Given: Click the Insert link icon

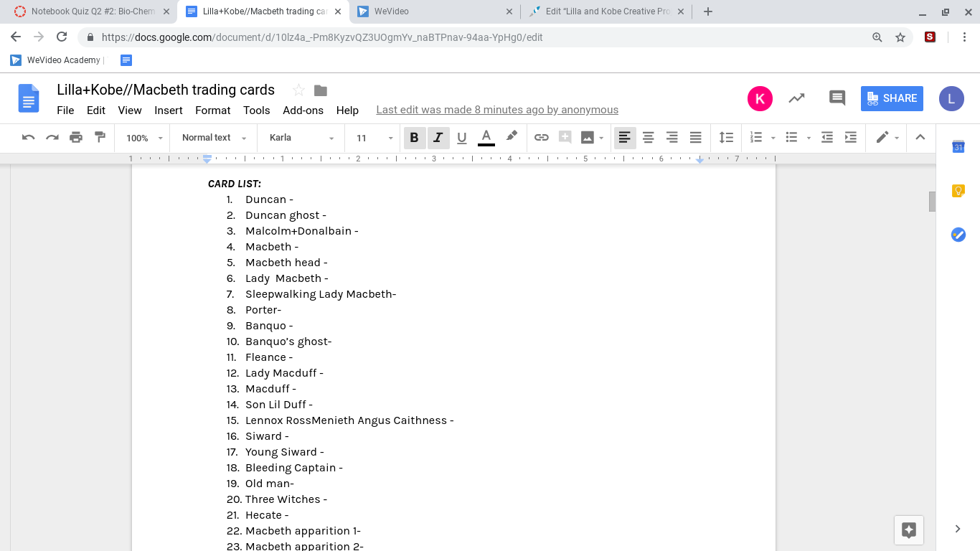Looking at the screenshot, I should point(541,138).
